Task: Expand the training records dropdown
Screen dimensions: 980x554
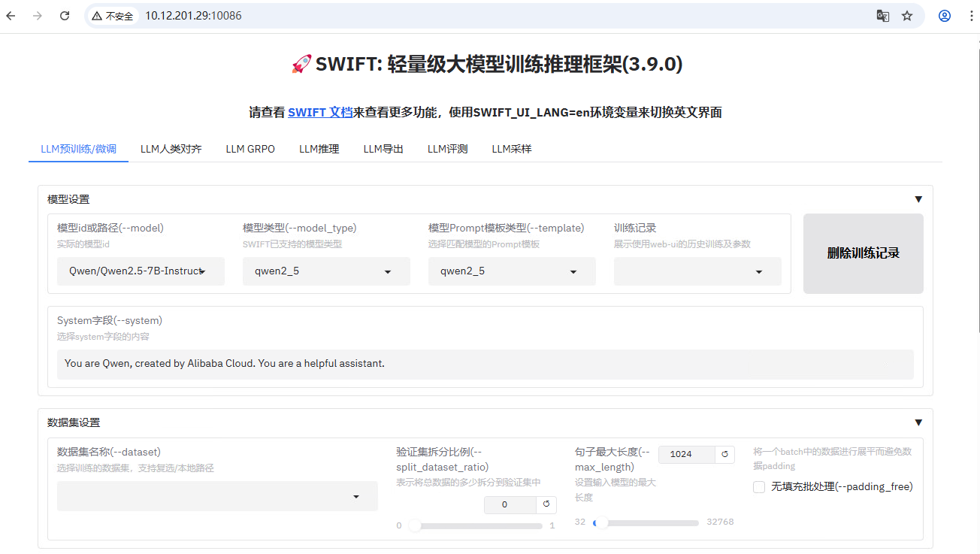Action: click(x=697, y=271)
